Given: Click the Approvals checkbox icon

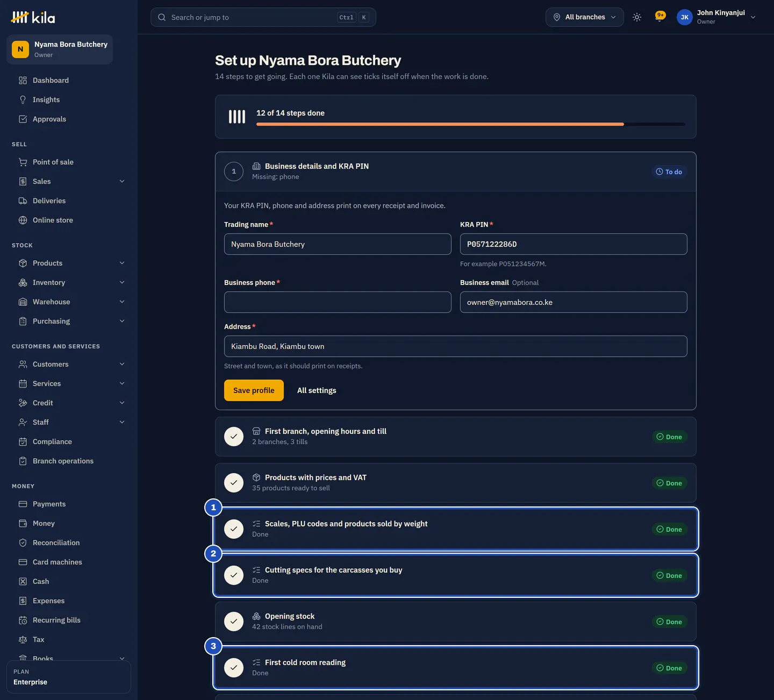Looking at the screenshot, I should coord(23,119).
